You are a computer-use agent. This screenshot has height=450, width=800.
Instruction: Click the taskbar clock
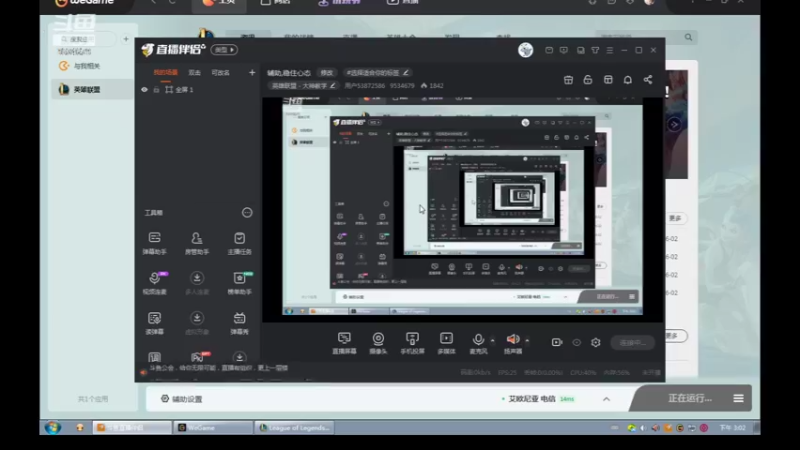pos(733,428)
